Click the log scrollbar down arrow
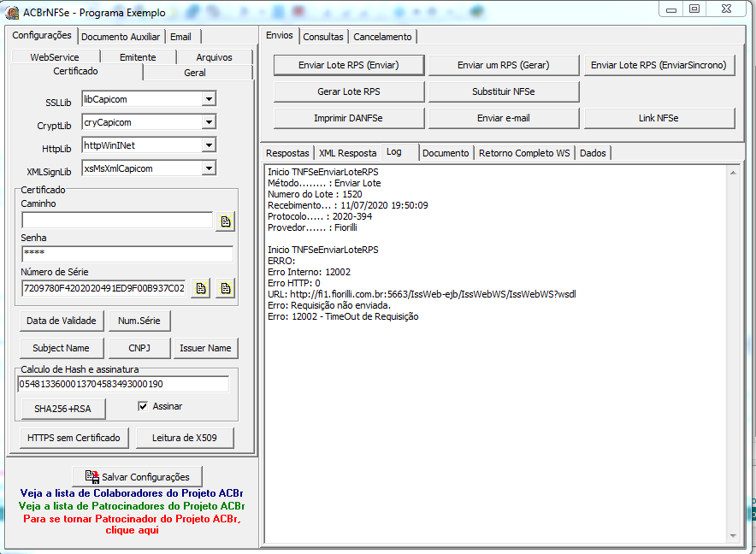 click(733, 536)
